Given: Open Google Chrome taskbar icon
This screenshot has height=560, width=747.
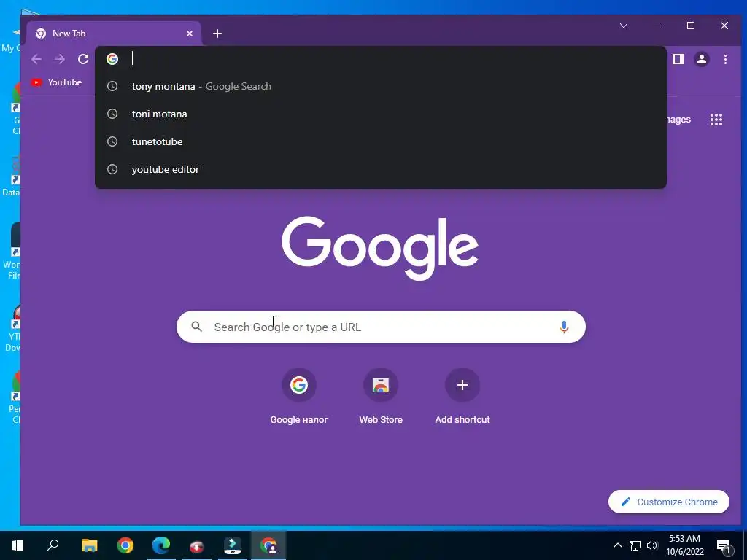Looking at the screenshot, I should click(125, 545).
